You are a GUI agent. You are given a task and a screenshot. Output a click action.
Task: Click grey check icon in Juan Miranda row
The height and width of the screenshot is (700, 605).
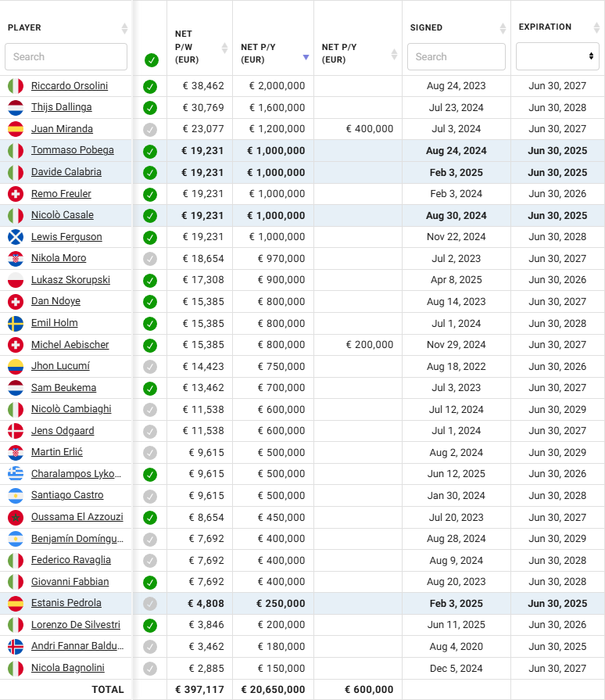(x=150, y=130)
